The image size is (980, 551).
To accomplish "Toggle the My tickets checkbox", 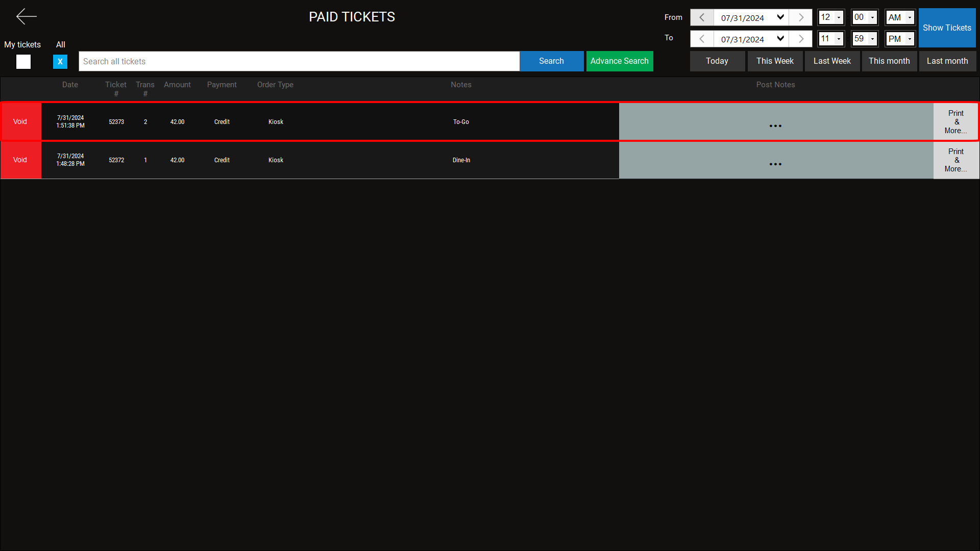I will 23,62.
